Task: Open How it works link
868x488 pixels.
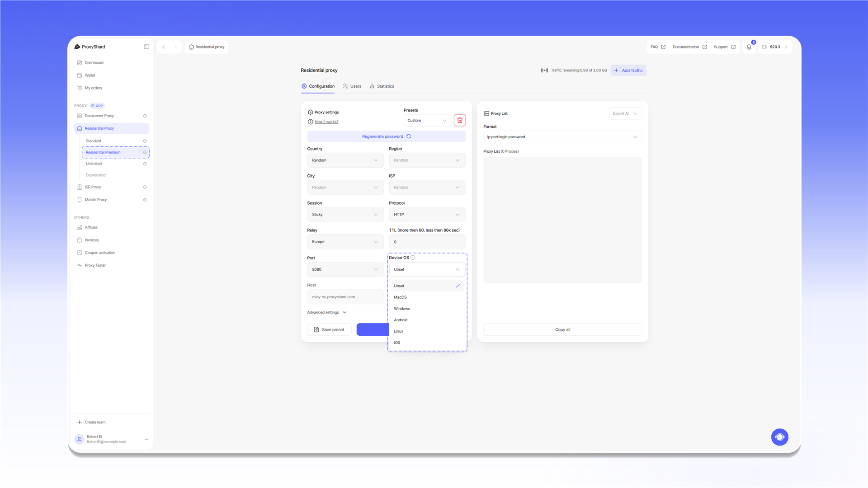Action: pyautogui.click(x=326, y=122)
